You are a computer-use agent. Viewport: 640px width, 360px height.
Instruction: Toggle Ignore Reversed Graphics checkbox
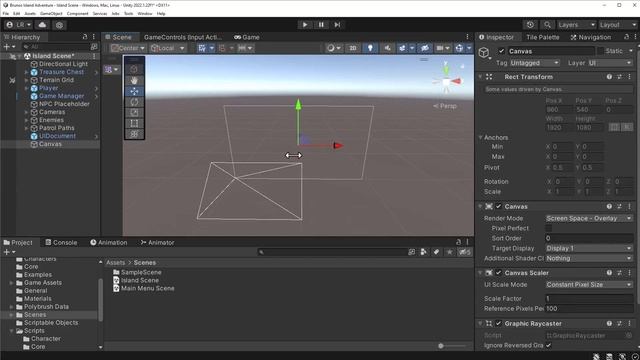pyautogui.click(x=549, y=345)
